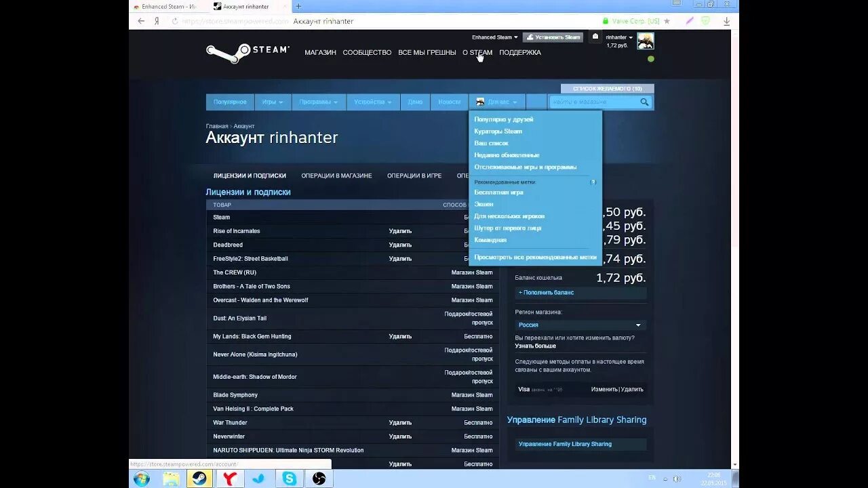Screen dimensions: 868x488
Task: Click Установить Steam button
Action: click(553, 37)
